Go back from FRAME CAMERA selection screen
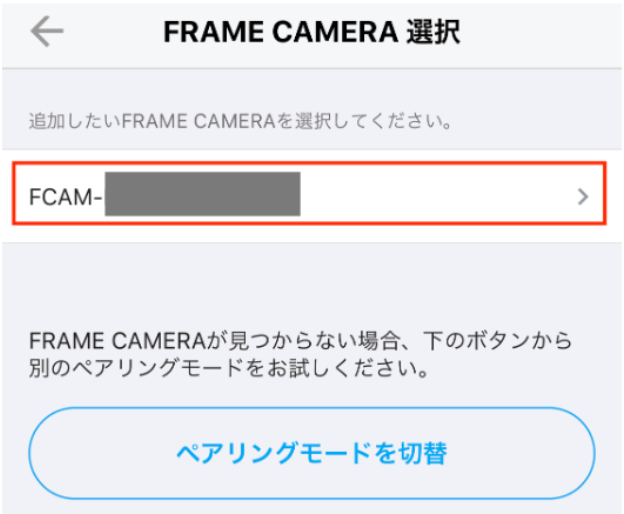Screen dimensions: 624x514 [47, 32]
